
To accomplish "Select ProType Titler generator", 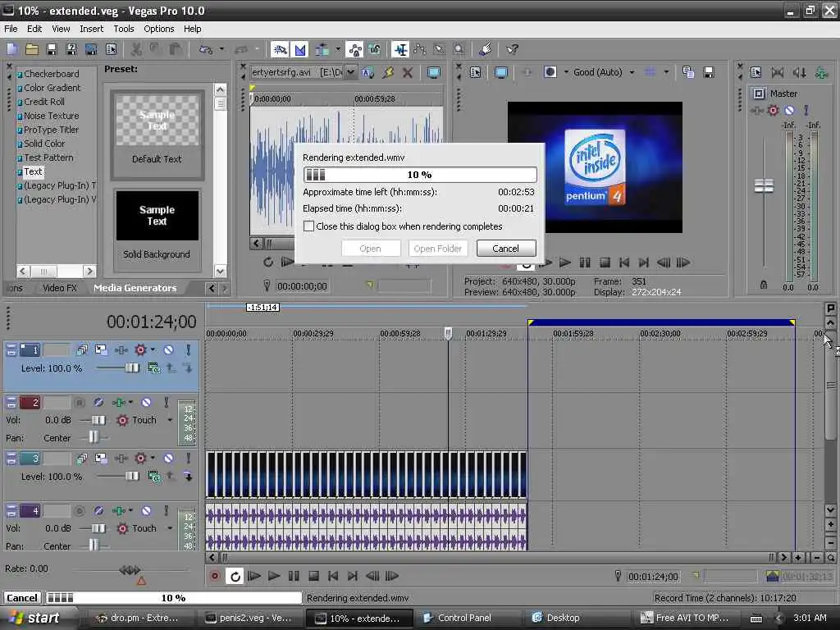I will [x=51, y=130].
